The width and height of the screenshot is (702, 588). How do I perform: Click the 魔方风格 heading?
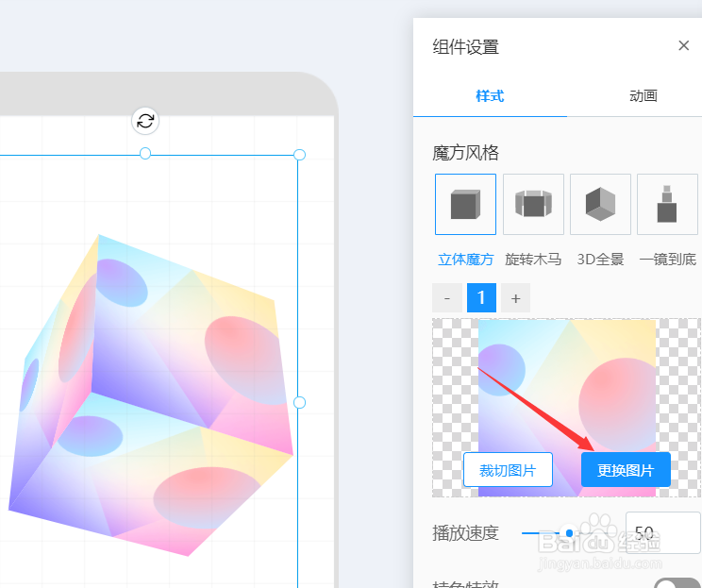click(x=465, y=153)
